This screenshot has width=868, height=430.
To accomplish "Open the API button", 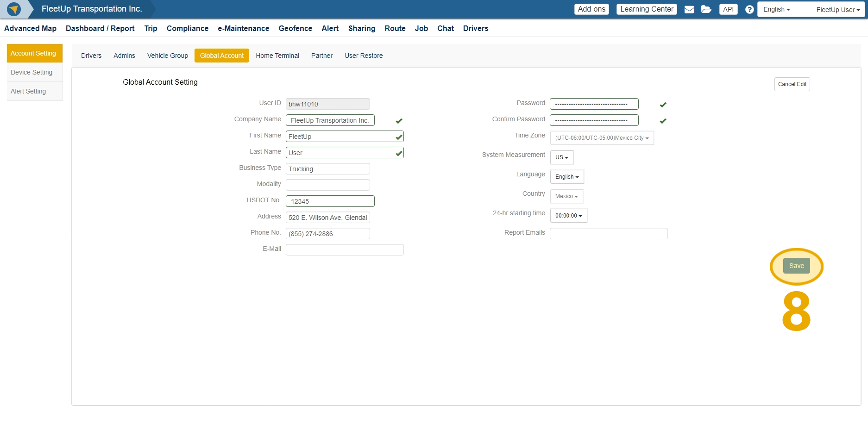I will click(728, 9).
